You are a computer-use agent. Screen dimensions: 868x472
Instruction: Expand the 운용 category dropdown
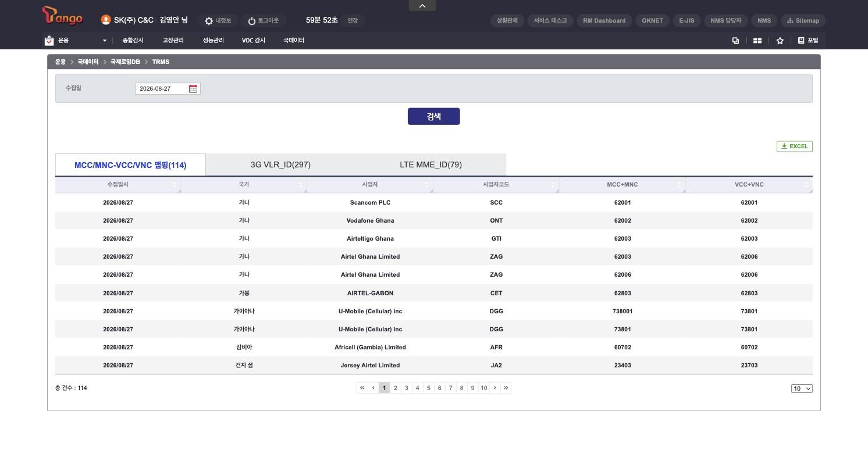point(105,41)
